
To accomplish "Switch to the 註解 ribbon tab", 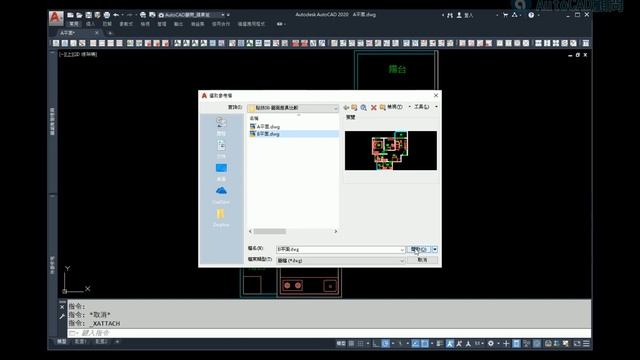I will pos(107,24).
